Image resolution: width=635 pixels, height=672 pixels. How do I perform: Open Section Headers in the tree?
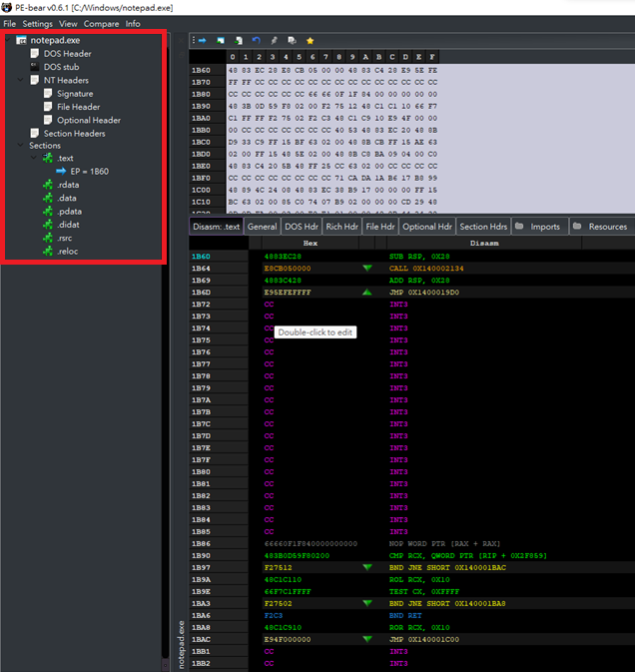pyautogui.click(x=74, y=133)
